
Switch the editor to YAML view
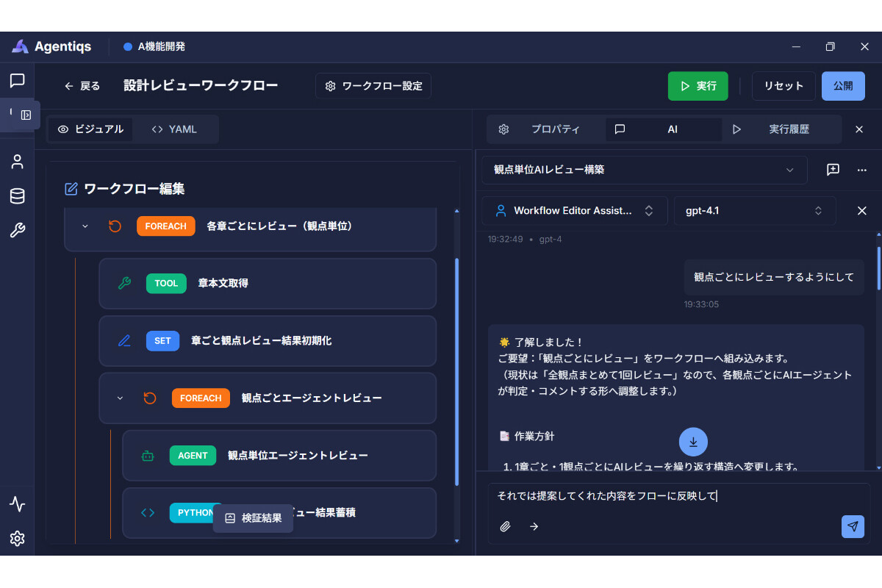click(175, 129)
